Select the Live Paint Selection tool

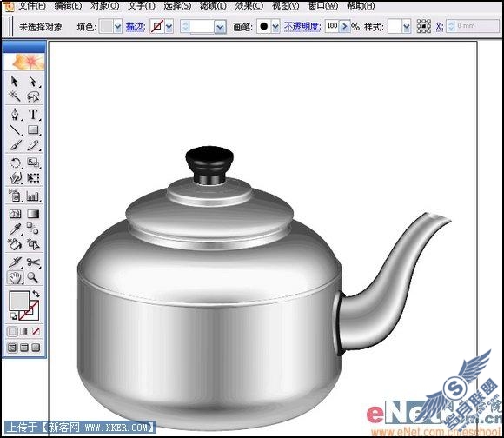pyautogui.click(x=33, y=244)
